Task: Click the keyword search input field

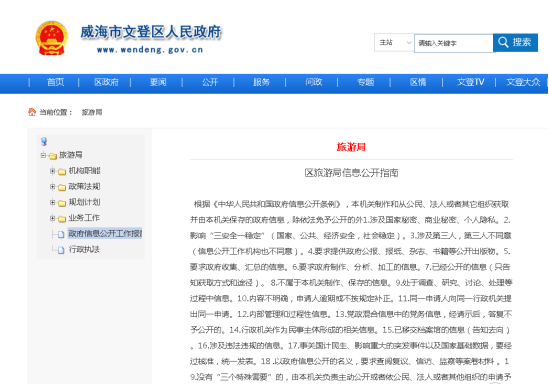Action: coord(454,43)
